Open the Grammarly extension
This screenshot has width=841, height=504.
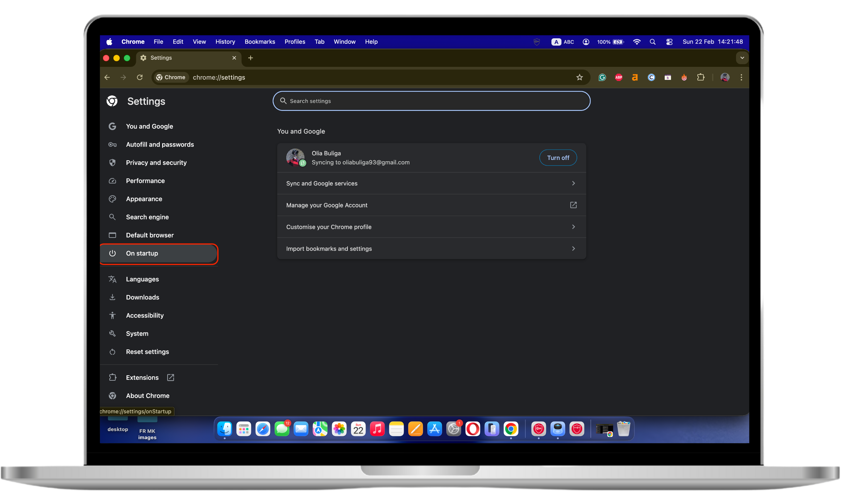(602, 77)
